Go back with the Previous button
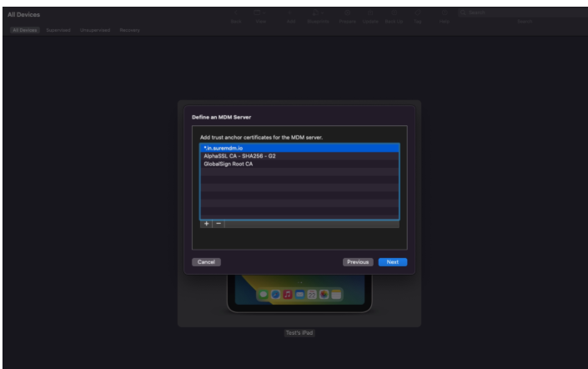The width and height of the screenshot is (588, 369). click(x=358, y=262)
